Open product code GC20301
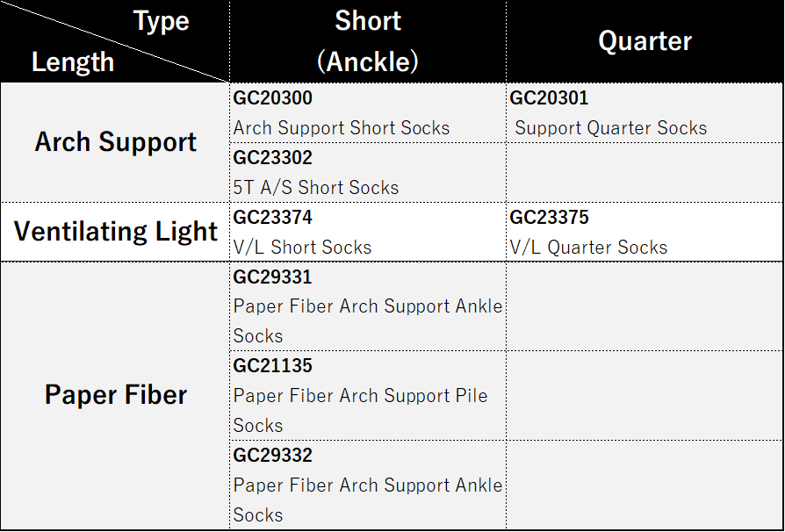The width and height of the screenshot is (785, 532). pyautogui.click(x=550, y=98)
